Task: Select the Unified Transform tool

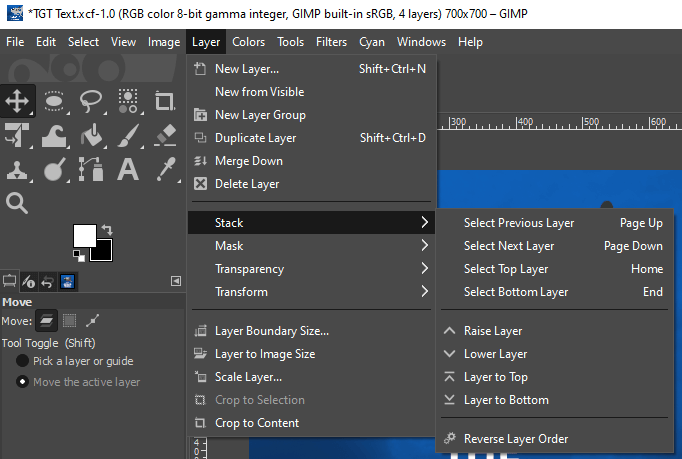Action: click(17, 135)
